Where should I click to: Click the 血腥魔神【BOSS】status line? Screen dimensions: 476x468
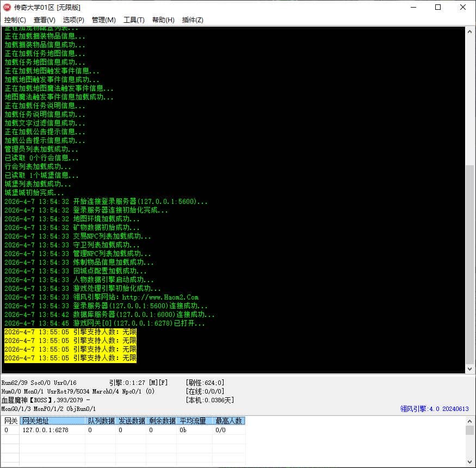[46, 401]
